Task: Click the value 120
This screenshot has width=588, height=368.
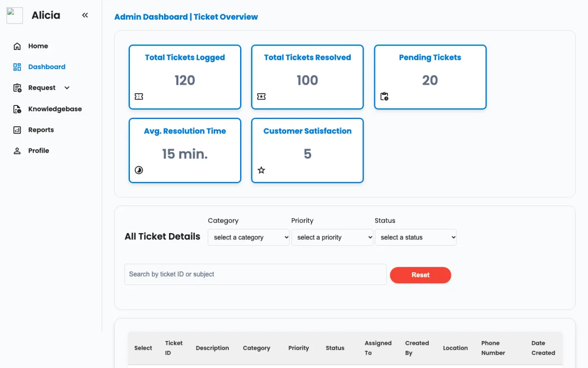Action: tap(185, 80)
